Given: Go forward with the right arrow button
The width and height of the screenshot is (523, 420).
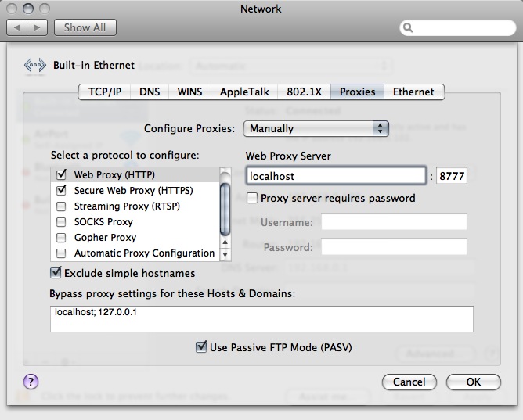Looking at the screenshot, I should point(37,27).
